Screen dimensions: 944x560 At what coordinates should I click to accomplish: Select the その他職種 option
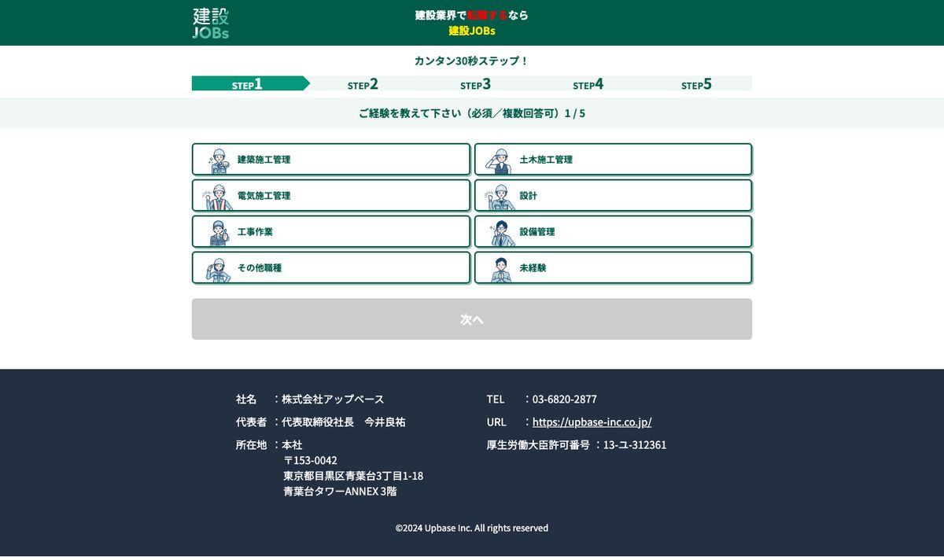click(331, 268)
